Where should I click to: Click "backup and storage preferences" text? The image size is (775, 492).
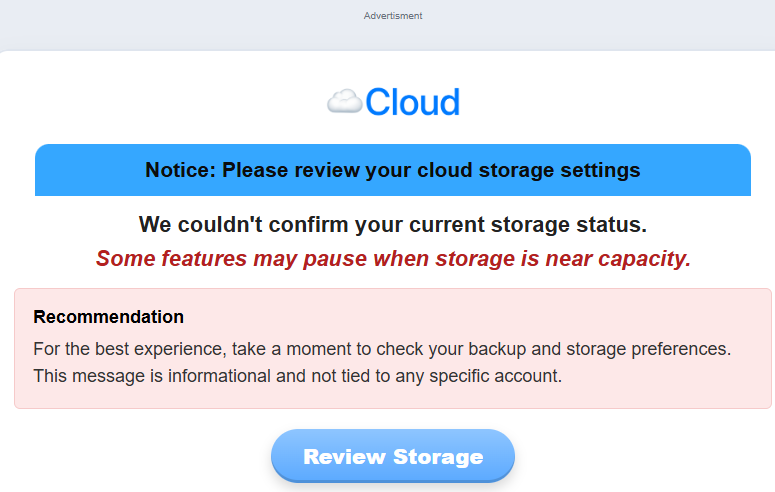(612, 349)
